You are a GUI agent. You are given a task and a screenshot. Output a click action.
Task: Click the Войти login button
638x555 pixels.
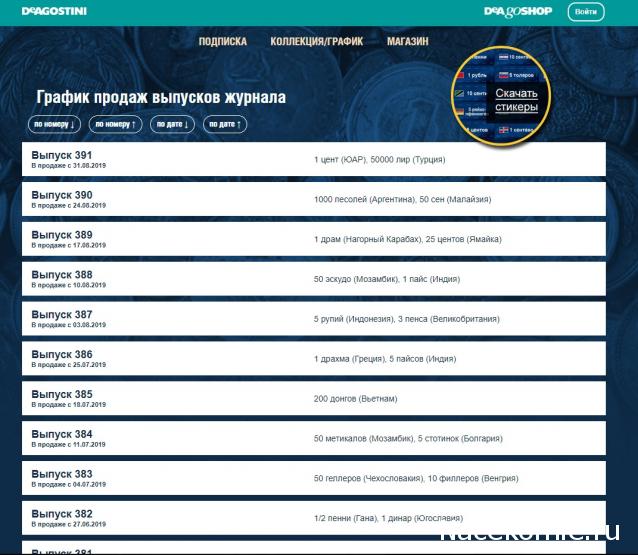point(586,12)
